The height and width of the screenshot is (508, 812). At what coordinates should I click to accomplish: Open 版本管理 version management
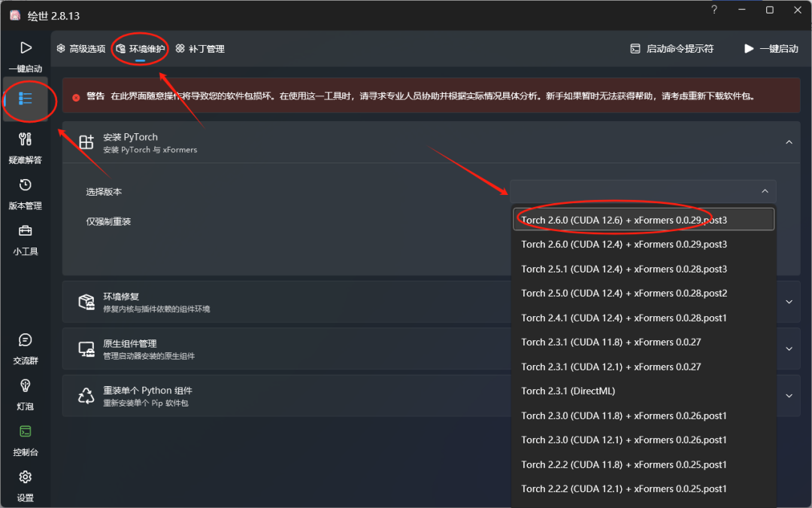click(26, 193)
